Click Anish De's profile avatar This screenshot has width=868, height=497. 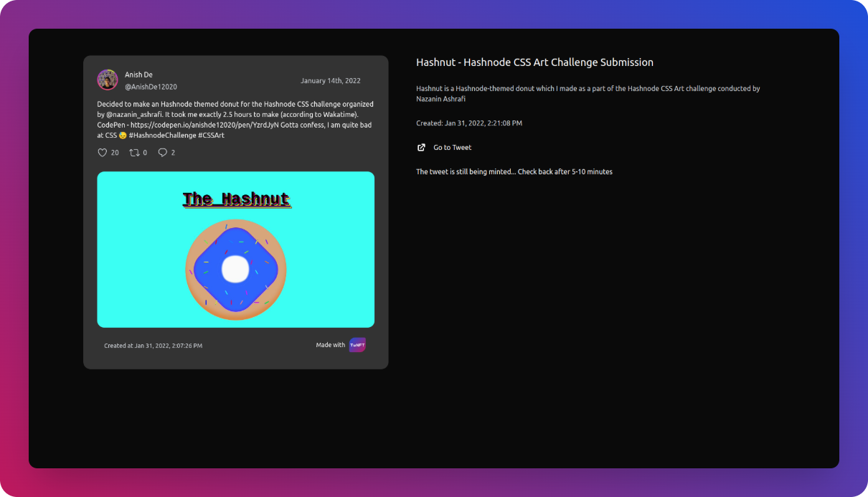point(108,80)
